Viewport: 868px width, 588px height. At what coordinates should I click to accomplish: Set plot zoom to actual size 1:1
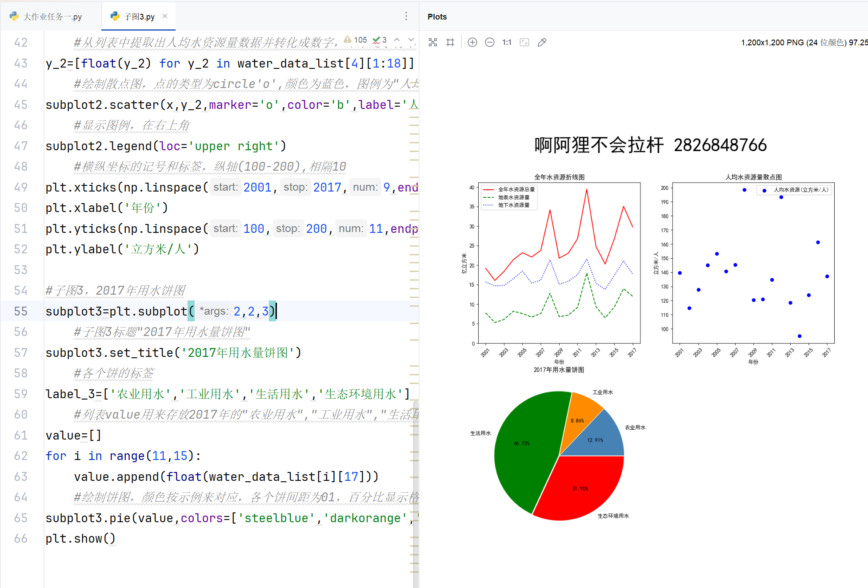507,42
